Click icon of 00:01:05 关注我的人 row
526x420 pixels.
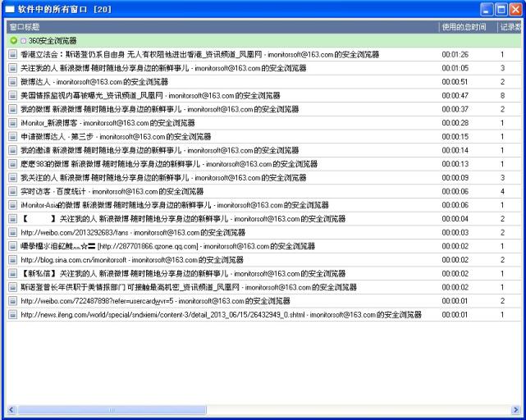[13, 68]
